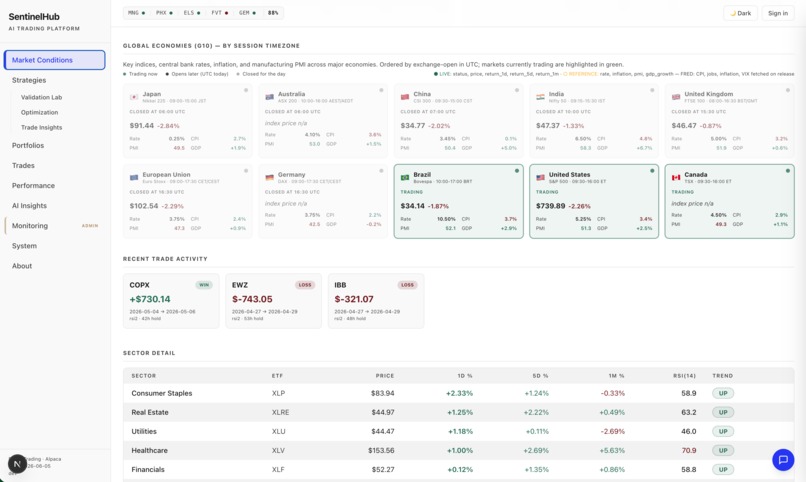Select the Real Estate row name
The image size is (806, 482).
tap(150, 412)
